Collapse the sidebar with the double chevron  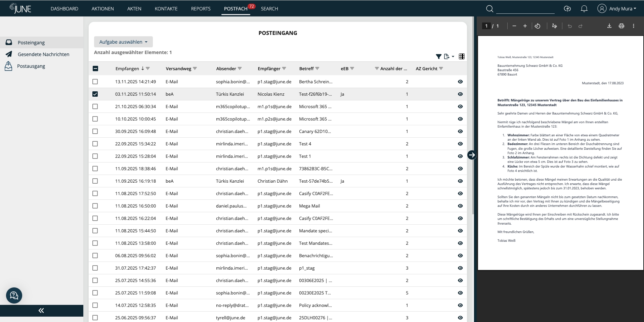click(41, 311)
